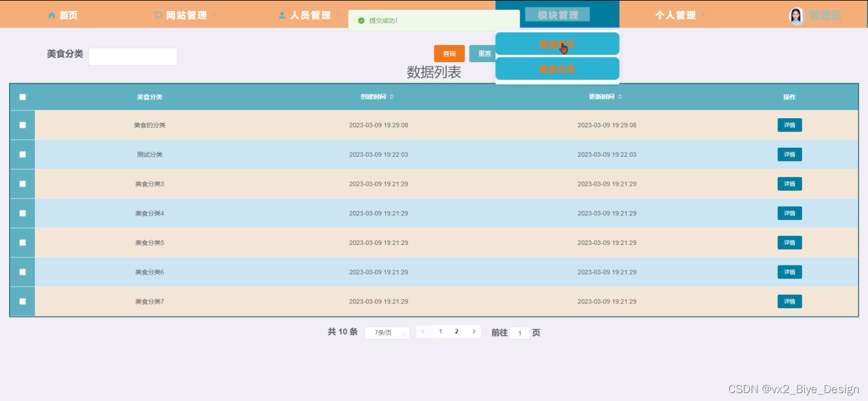Select page 2 in pagination

[x=457, y=332]
